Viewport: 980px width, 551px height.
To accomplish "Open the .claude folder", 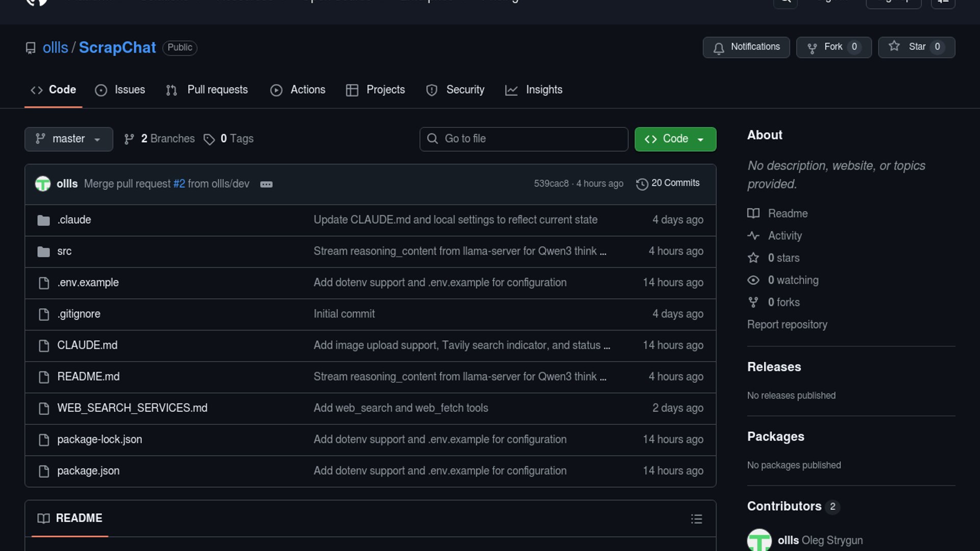I will click(74, 220).
